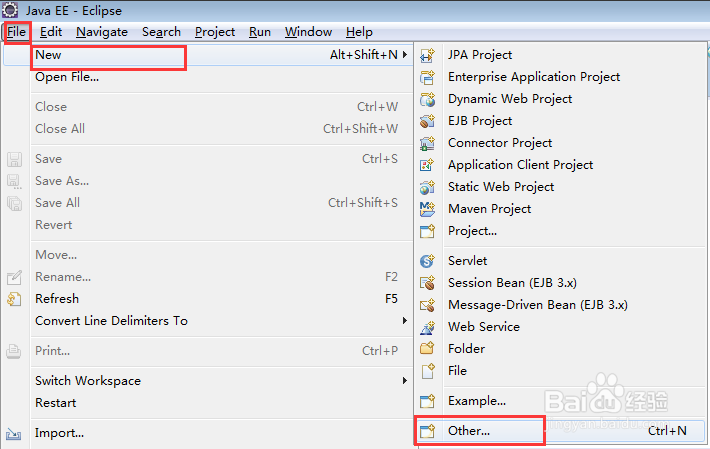This screenshot has height=449, width=710.
Task: Open the Project menu
Action: point(215,32)
